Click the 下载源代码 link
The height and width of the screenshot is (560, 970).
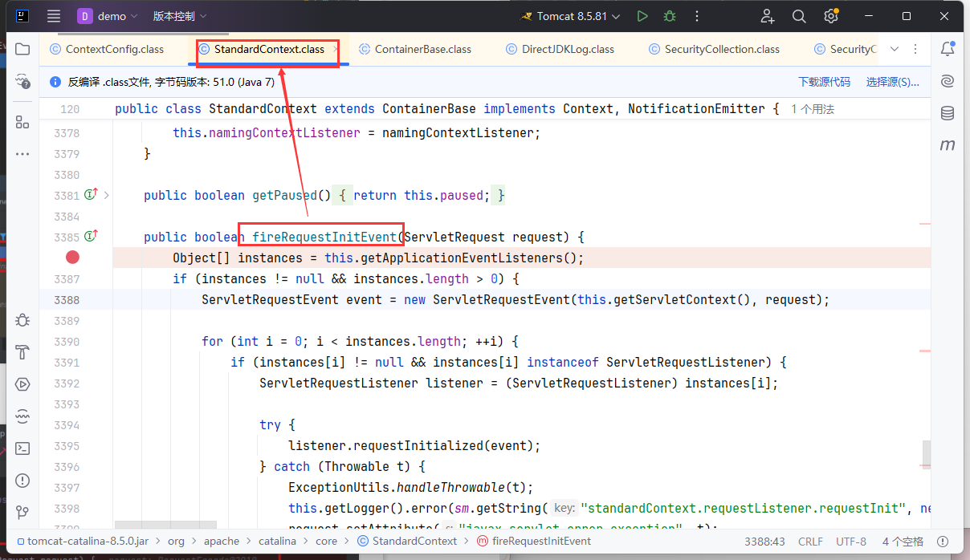[824, 82]
